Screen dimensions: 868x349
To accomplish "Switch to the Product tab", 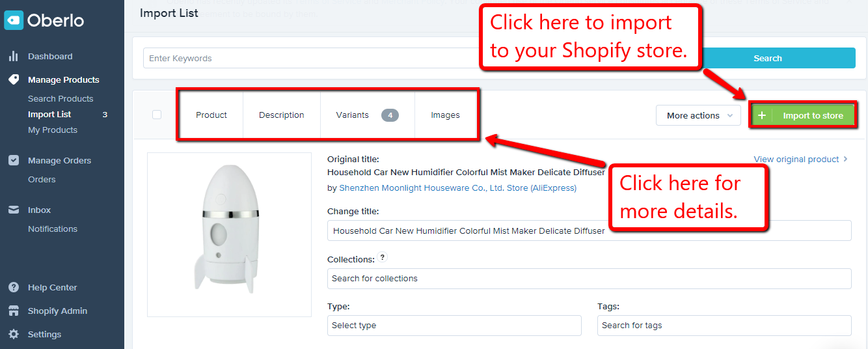I will pos(211,115).
